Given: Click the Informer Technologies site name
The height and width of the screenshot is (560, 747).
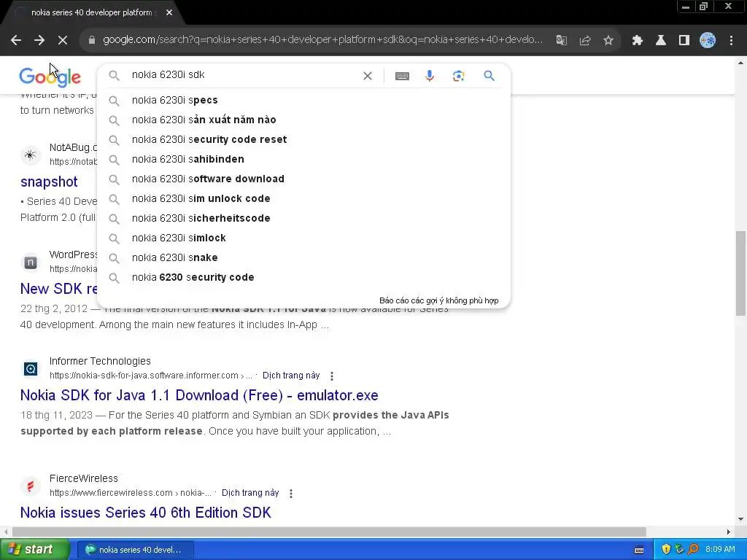Looking at the screenshot, I should tap(100, 362).
